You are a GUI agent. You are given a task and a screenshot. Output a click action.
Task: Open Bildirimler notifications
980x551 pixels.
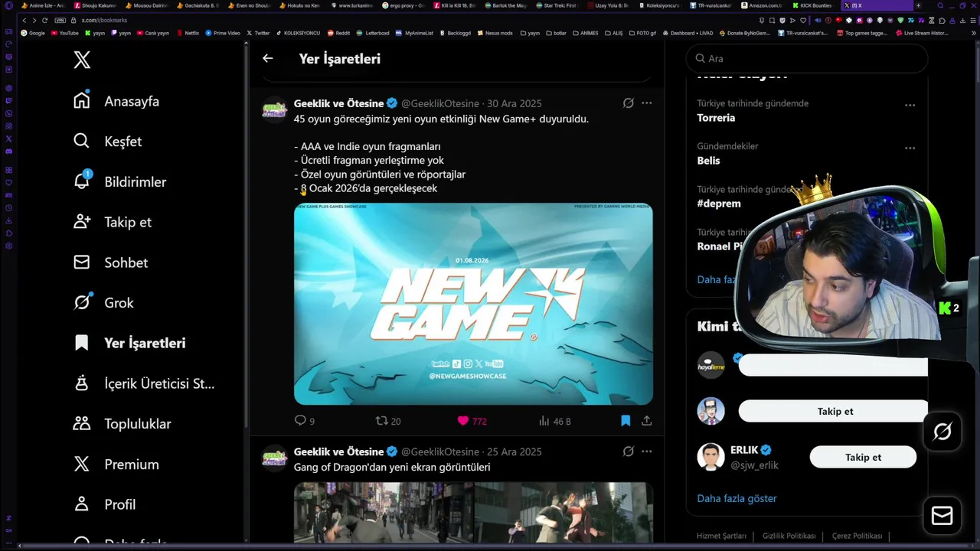coord(119,182)
